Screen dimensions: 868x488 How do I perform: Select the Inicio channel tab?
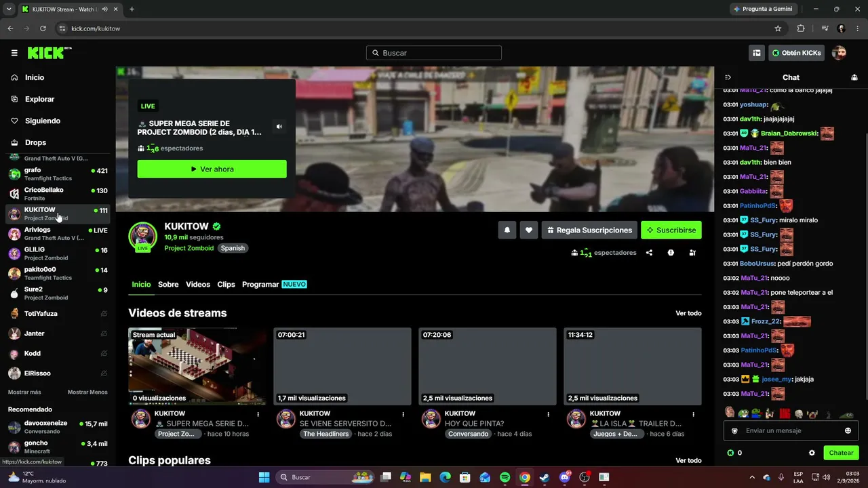pyautogui.click(x=141, y=285)
